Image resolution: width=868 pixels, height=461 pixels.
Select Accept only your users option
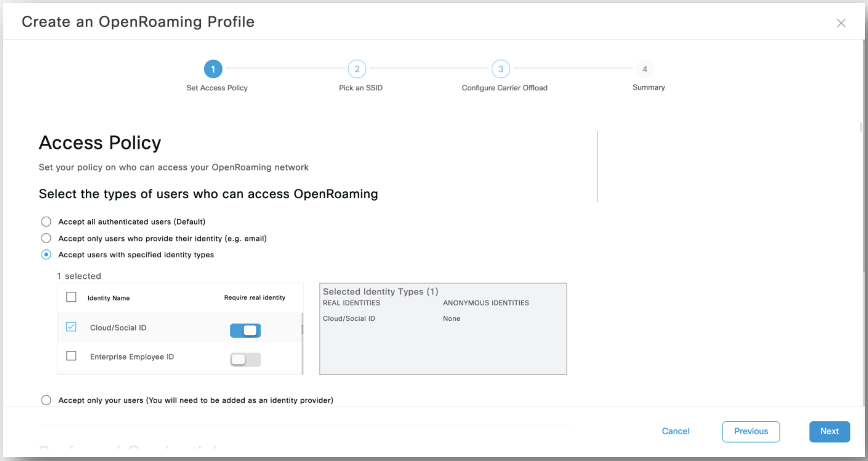point(46,400)
